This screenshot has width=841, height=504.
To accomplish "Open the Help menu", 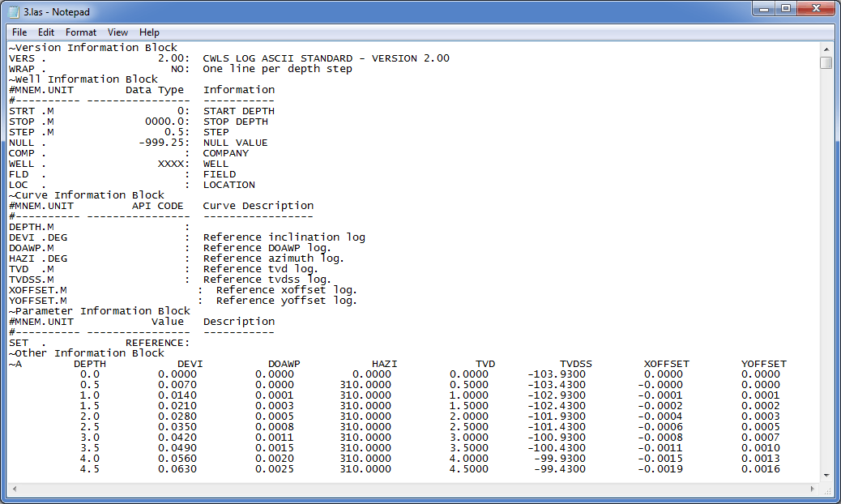I will (x=149, y=32).
